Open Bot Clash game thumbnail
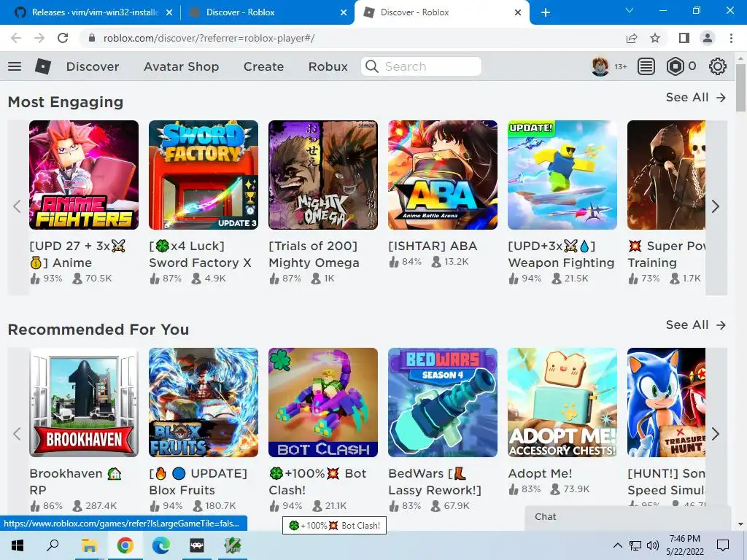 click(323, 402)
